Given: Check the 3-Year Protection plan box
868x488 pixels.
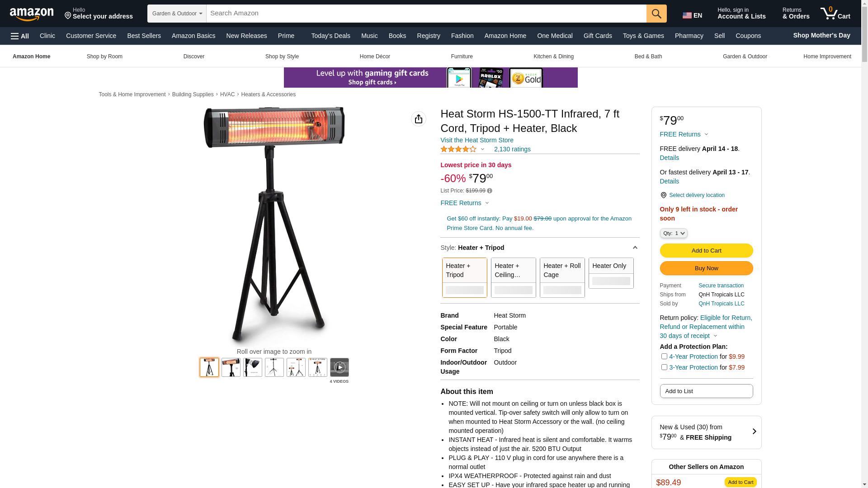Looking at the screenshot, I should 664,367.
